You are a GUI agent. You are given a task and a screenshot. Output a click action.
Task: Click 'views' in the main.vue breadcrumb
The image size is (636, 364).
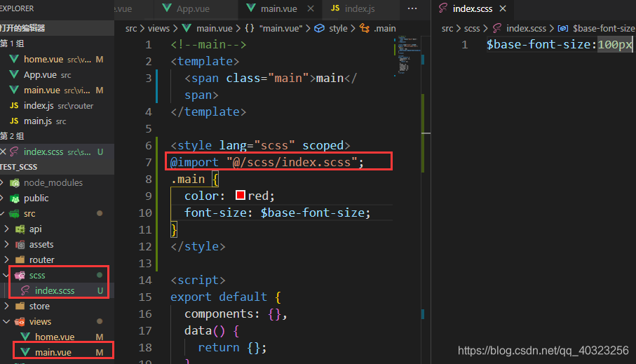point(158,29)
